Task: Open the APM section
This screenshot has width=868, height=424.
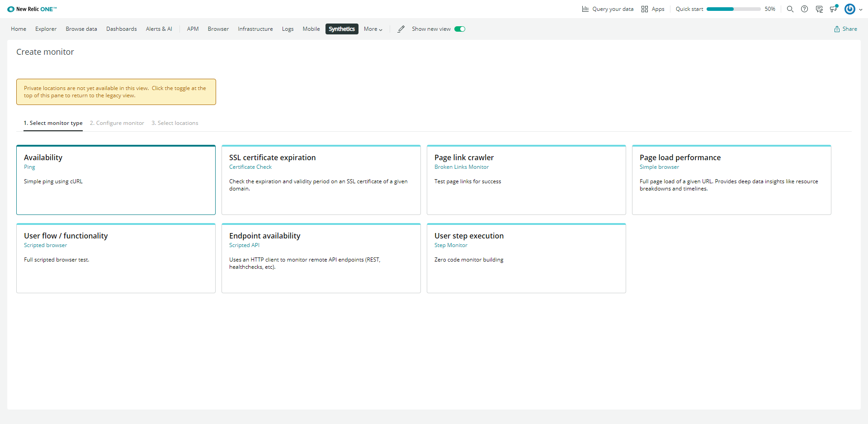Action: (193, 29)
